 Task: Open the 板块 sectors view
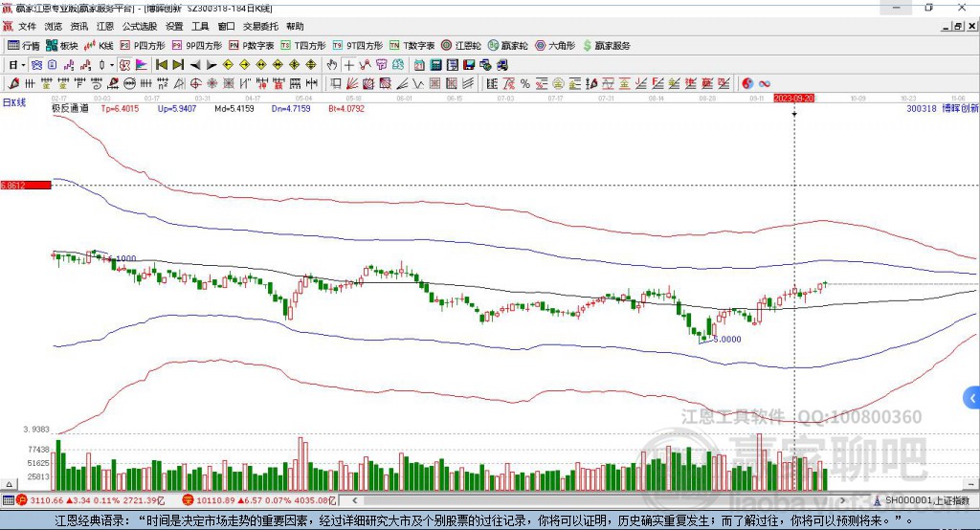tap(62, 46)
